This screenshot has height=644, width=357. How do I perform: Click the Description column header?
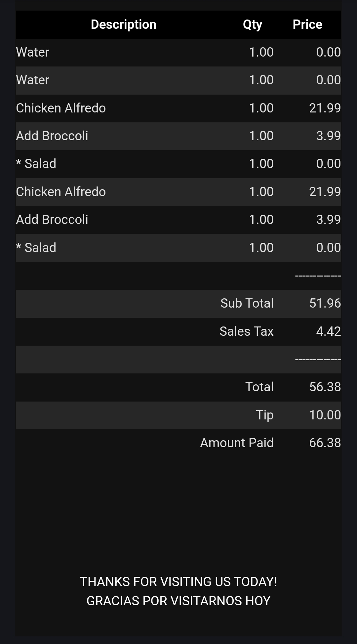123,24
